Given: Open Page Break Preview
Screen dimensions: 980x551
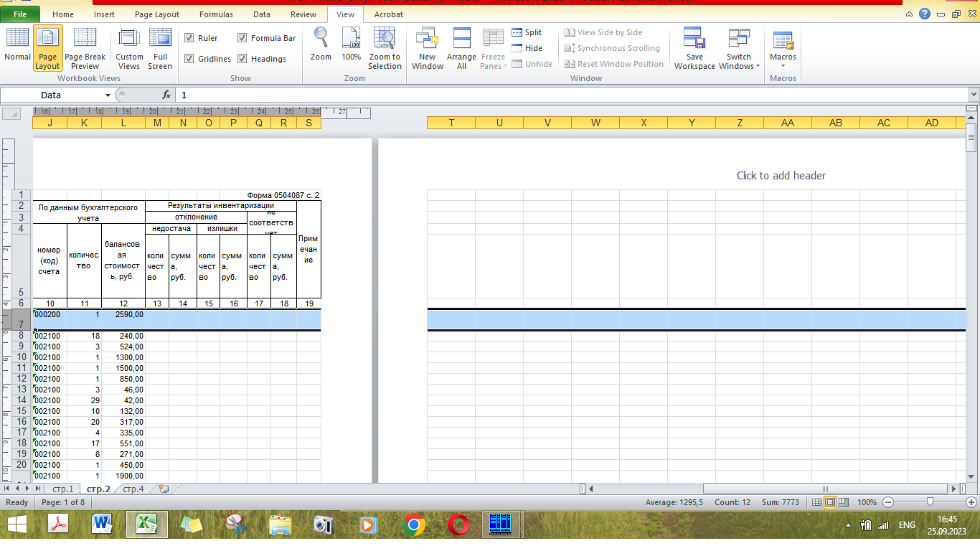Looking at the screenshot, I should coord(85,47).
